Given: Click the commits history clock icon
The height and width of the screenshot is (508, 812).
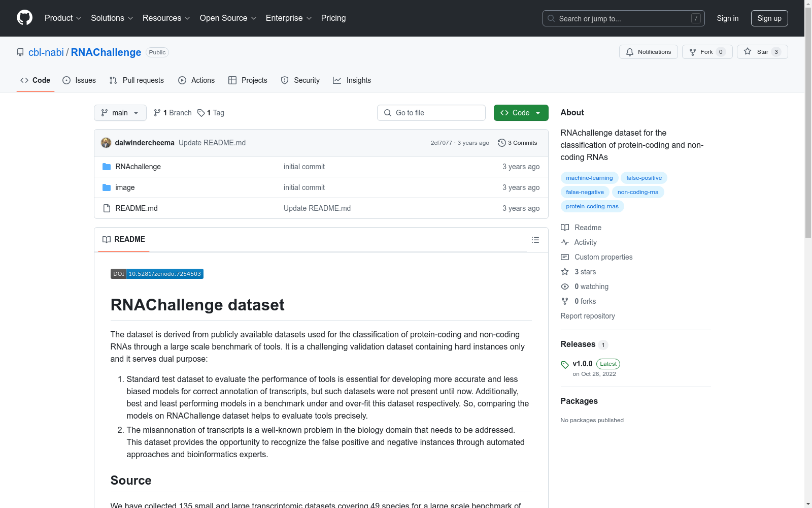Looking at the screenshot, I should coord(502,143).
